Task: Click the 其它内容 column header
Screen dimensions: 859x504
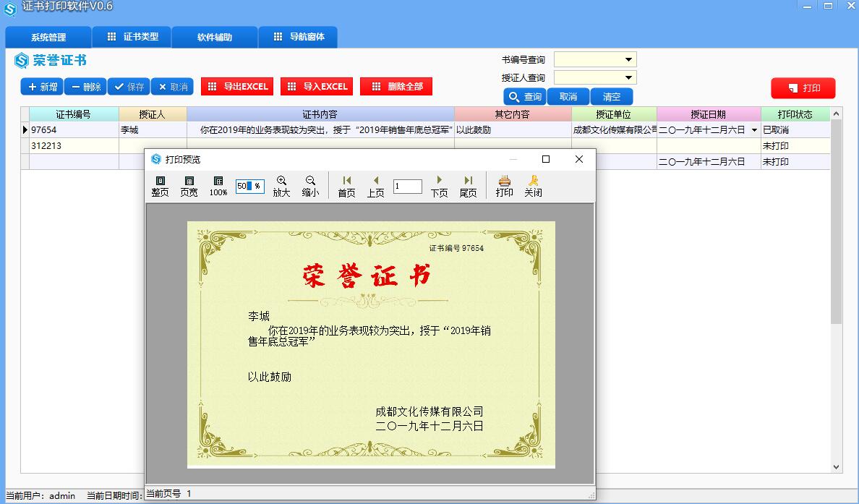Action: point(512,114)
